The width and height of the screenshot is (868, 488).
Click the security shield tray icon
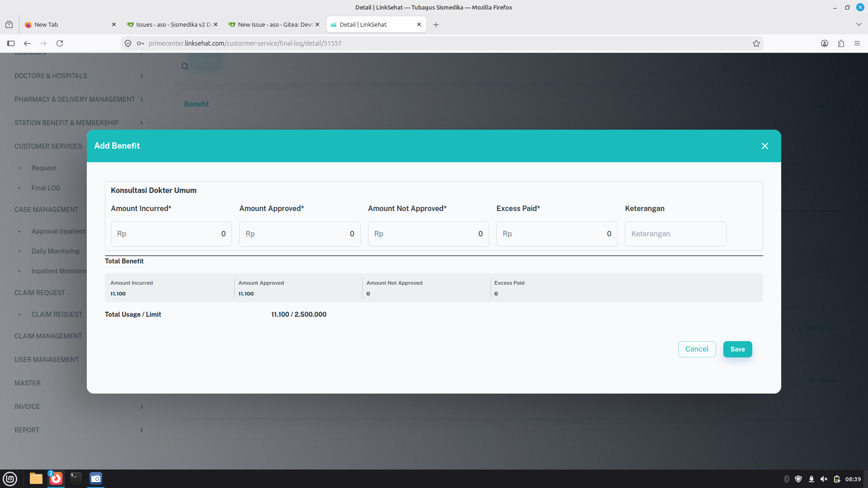[798, 479]
